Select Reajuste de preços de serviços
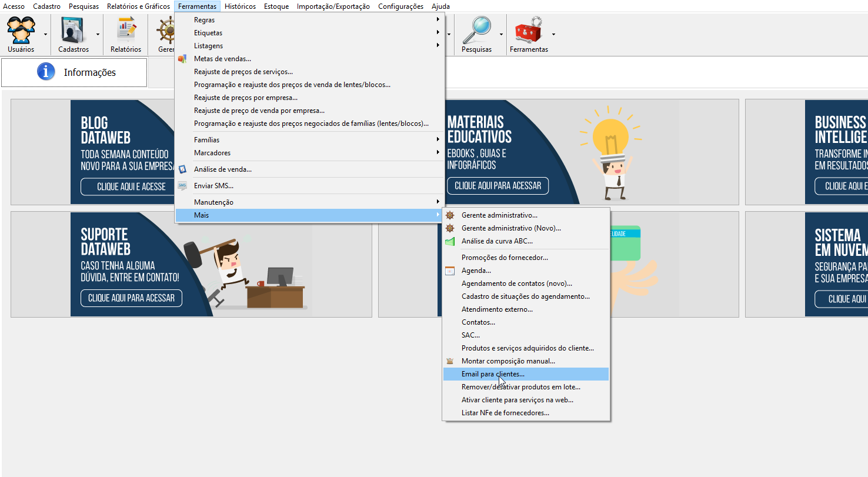Image resolution: width=868 pixels, height=477 pixels. [310, 72]
